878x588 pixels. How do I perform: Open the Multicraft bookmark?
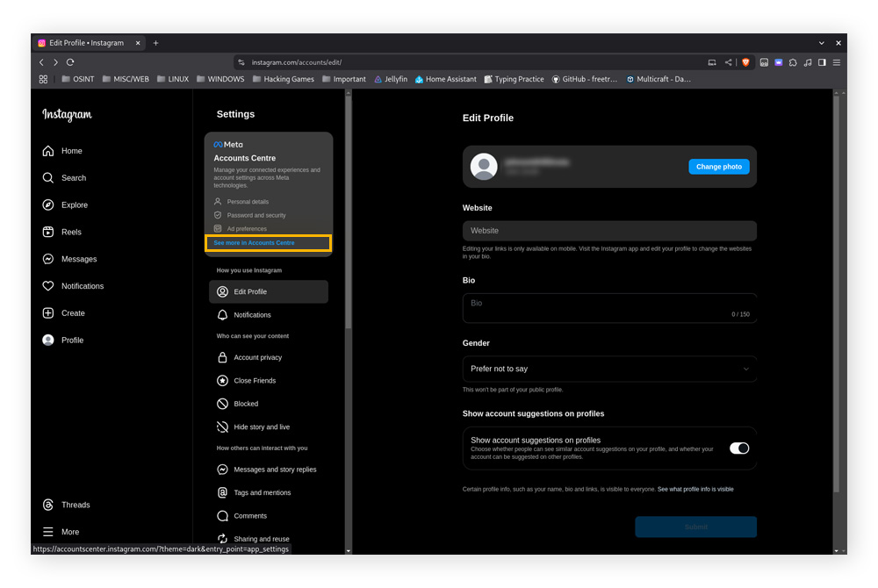coord(658,80)
